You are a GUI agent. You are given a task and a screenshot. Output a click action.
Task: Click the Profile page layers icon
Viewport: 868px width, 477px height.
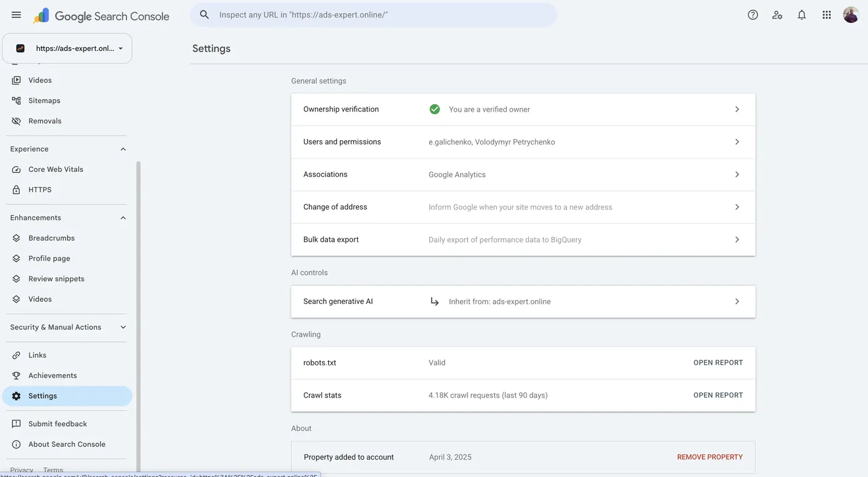(x=16, y=259)
